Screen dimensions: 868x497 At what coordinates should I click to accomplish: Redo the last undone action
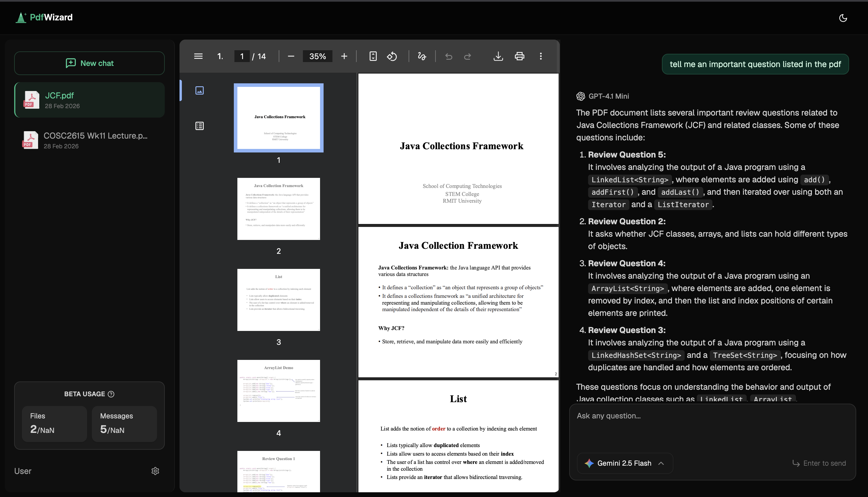(468, 56)
